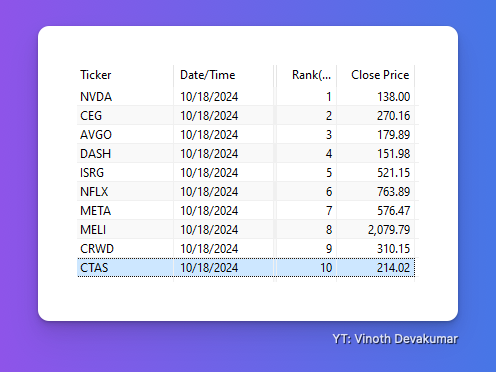Click the date cell in AVGO row
Image resolution: width=496 pixels, height=372 pixels.
pos(223,135)
